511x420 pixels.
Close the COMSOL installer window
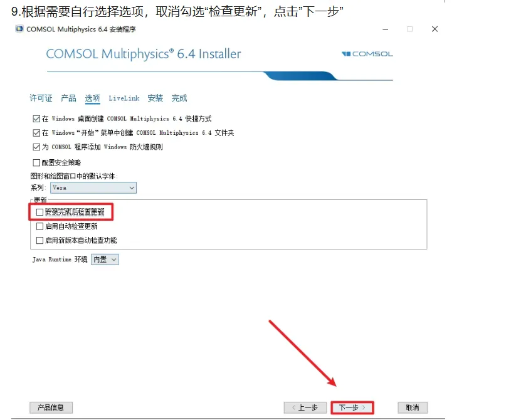pos(435,29)
